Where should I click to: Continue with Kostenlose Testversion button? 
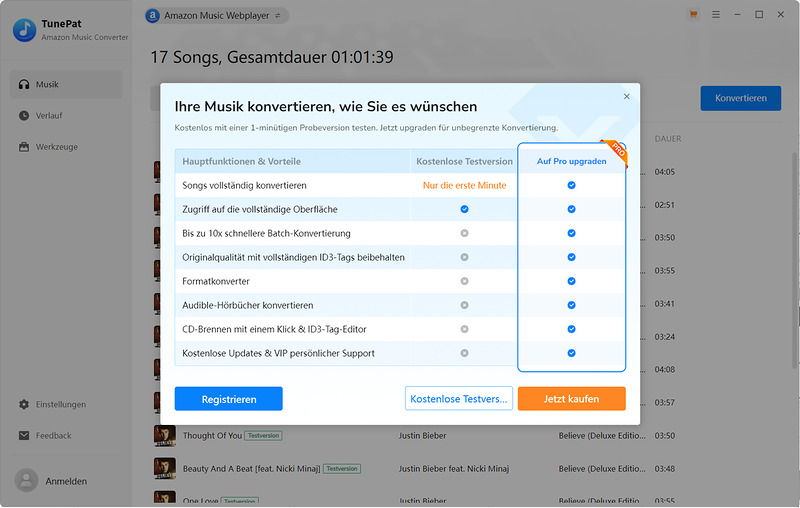click(459, 399)
